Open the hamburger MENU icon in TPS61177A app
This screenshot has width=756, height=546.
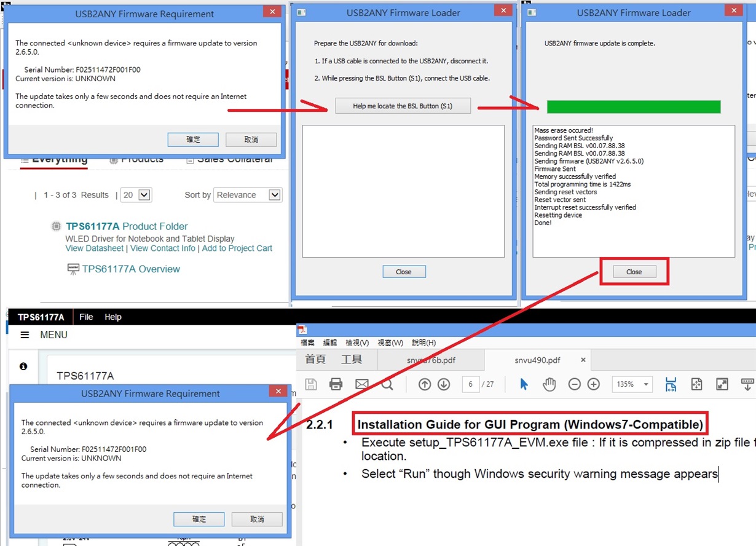click(25, 335)
